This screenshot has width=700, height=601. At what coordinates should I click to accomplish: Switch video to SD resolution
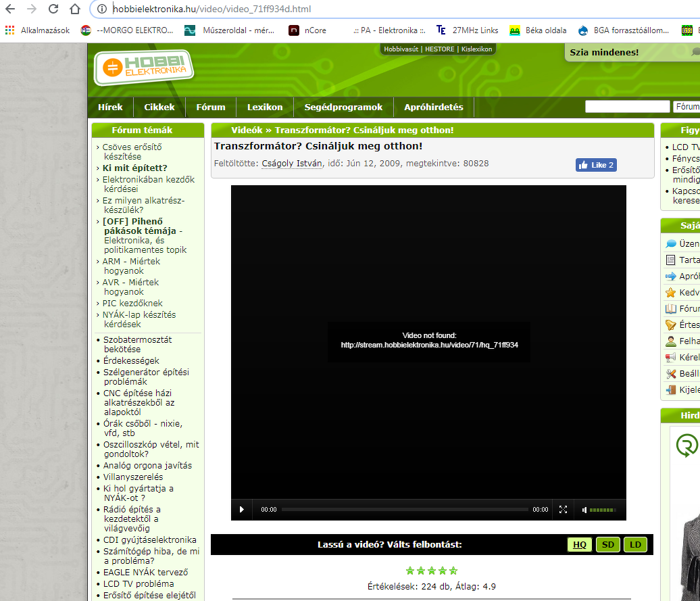pos(608,545)
